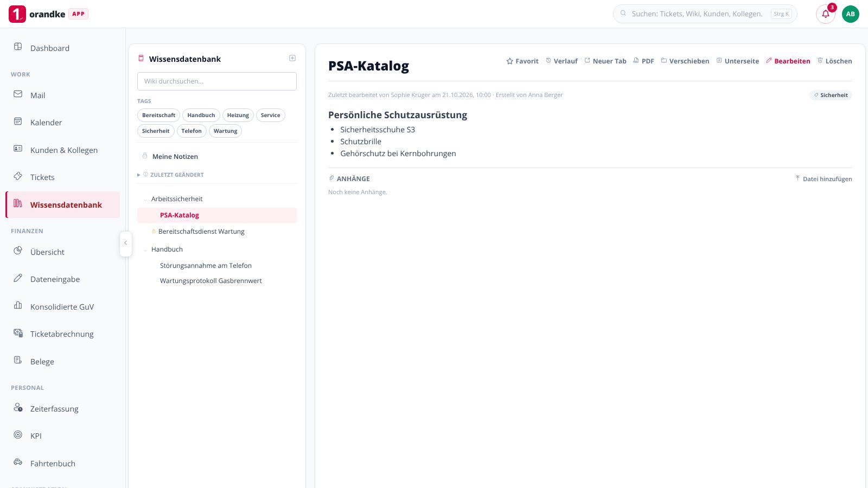Open the KPI page

(62, 436)
